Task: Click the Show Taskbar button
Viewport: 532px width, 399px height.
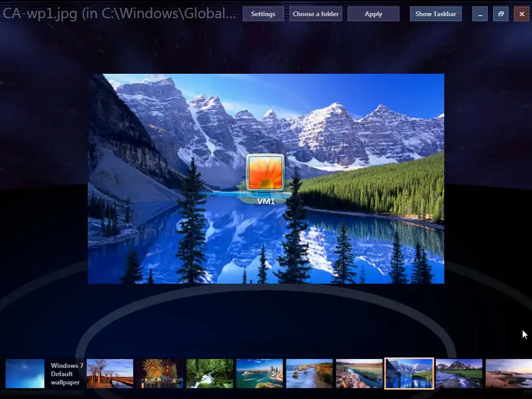Action: point(436,14)
